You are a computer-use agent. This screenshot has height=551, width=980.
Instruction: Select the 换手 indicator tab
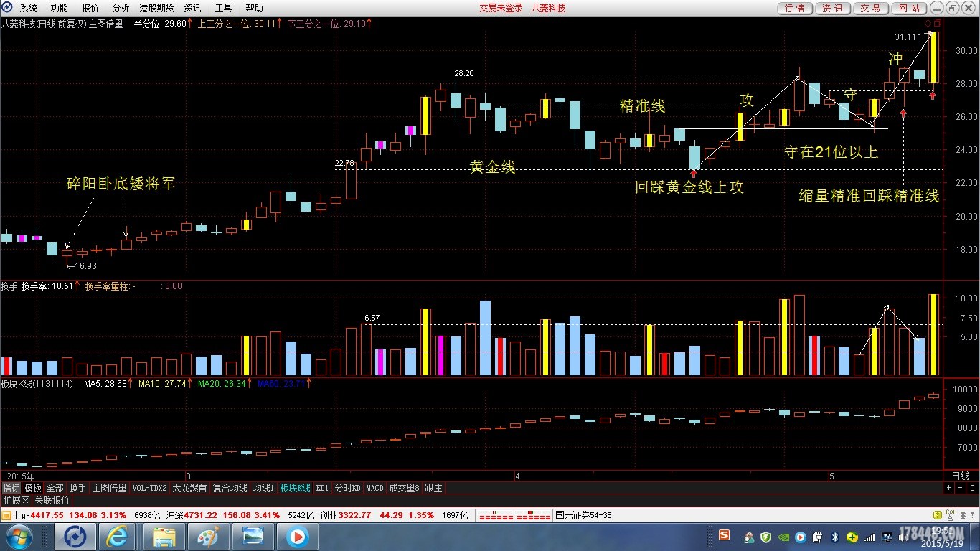point(77,488)
